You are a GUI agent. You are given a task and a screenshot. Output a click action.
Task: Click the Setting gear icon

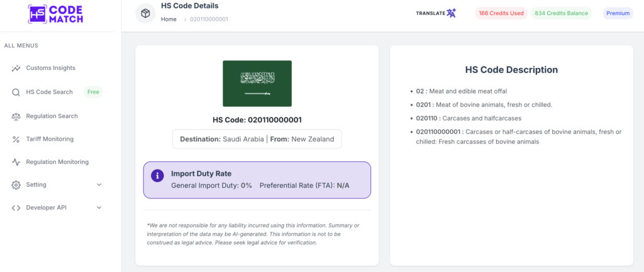16,185
